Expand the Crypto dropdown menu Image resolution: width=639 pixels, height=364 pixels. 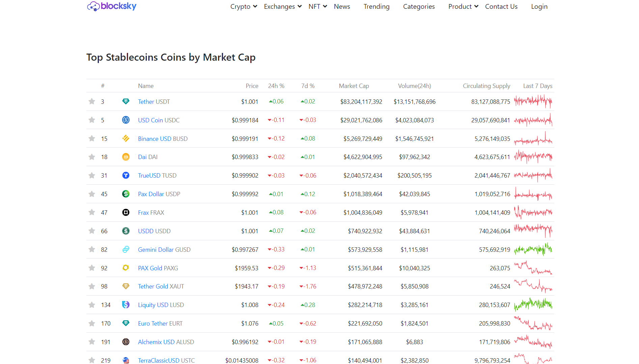(x=244, y=6)
